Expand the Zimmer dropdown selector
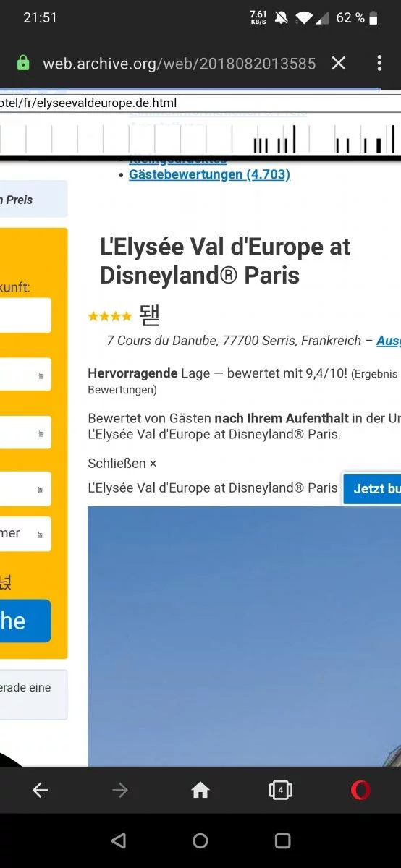This screenshot has width=401, height=868. pos(25,534)
